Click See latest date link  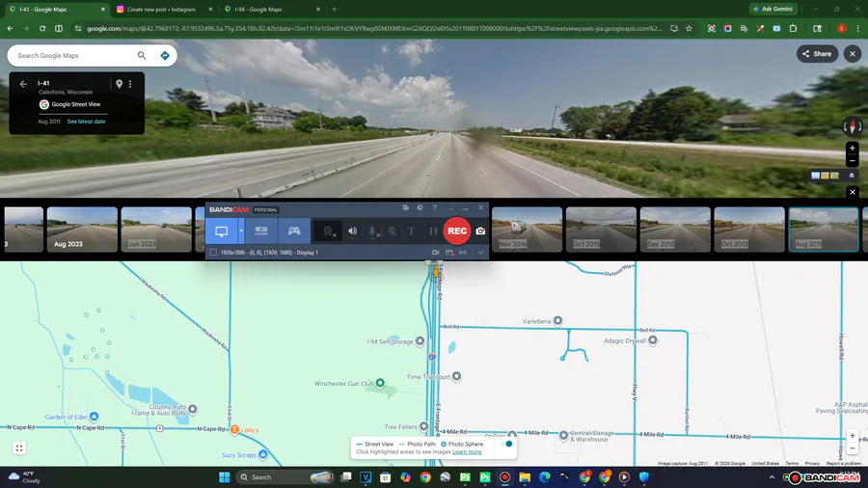tap(86, 122)
